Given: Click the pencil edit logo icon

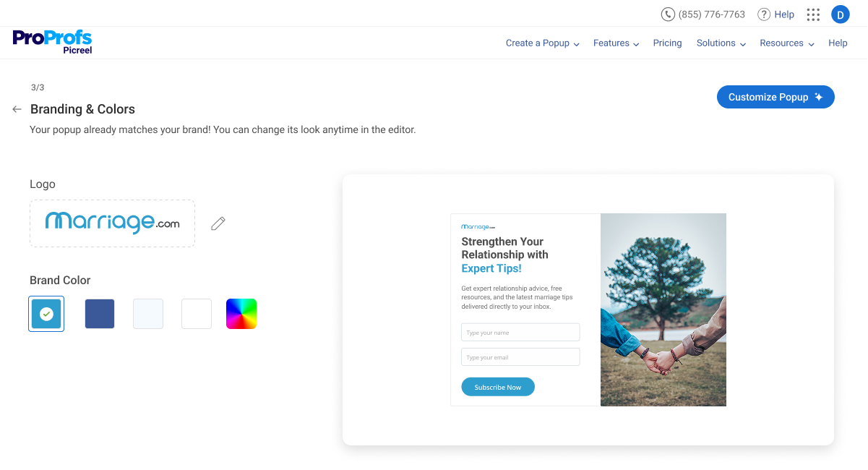Looking at the screenshot, I should pos(218,223).
